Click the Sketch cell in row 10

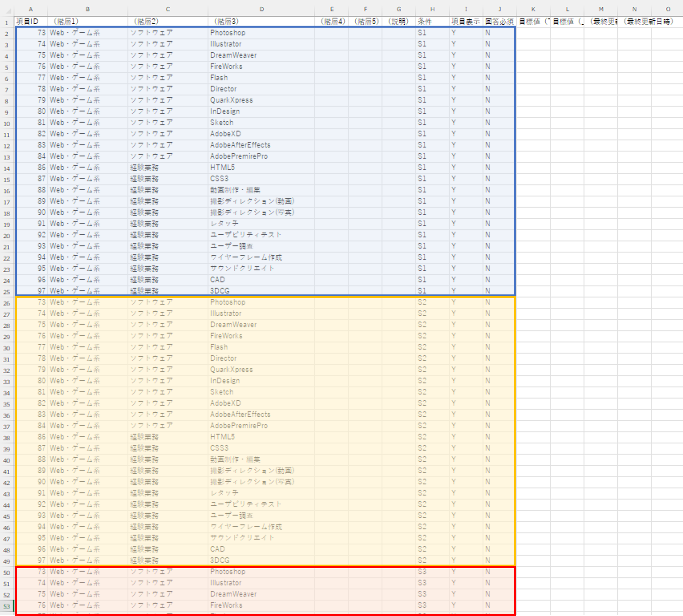click(262, 123)
